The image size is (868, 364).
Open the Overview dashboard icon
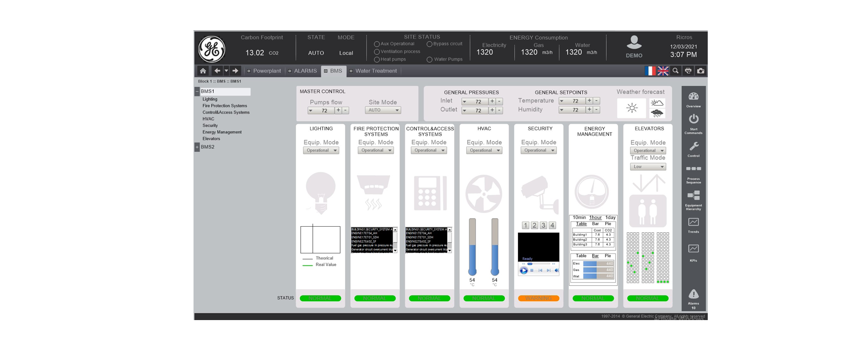pyautogui.click(x=693, y=97)
